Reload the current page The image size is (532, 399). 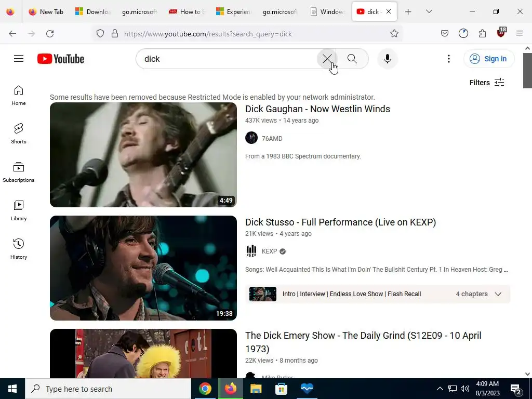(50, 34)
